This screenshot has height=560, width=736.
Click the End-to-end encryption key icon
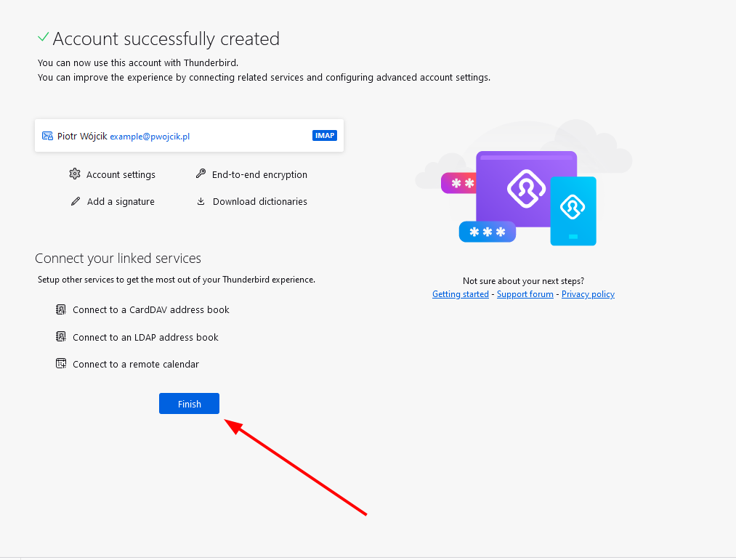coord(201,174)
